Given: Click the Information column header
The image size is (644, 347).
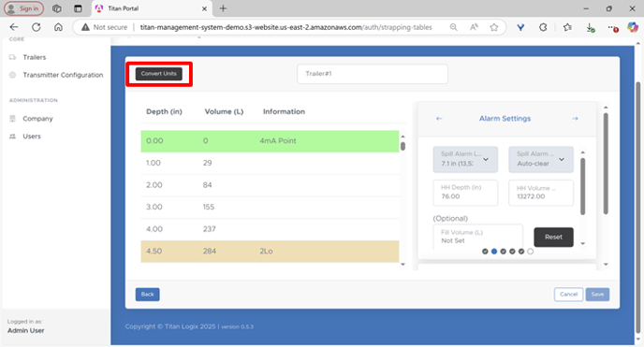Looking at the screenshot, I should (284, 111).
